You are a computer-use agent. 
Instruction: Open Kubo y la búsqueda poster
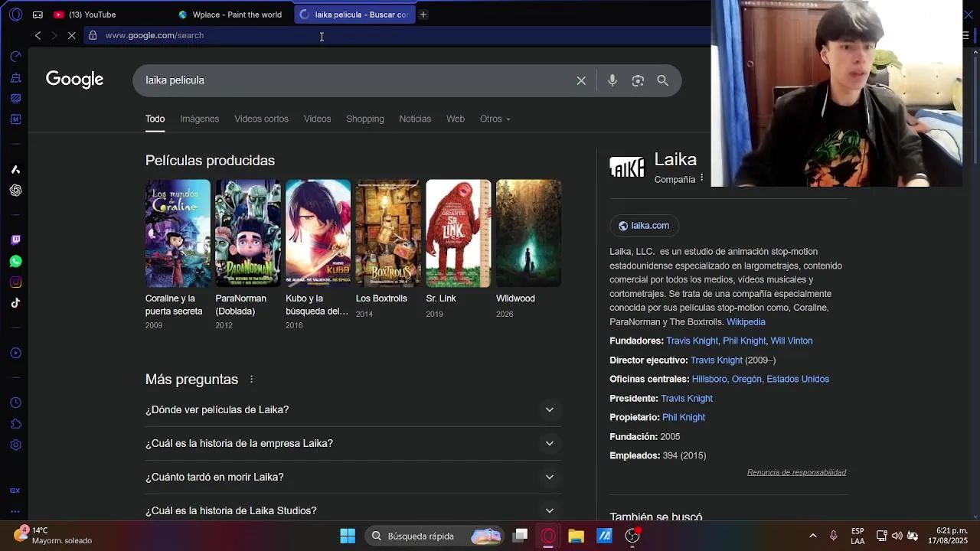point(318,233)
